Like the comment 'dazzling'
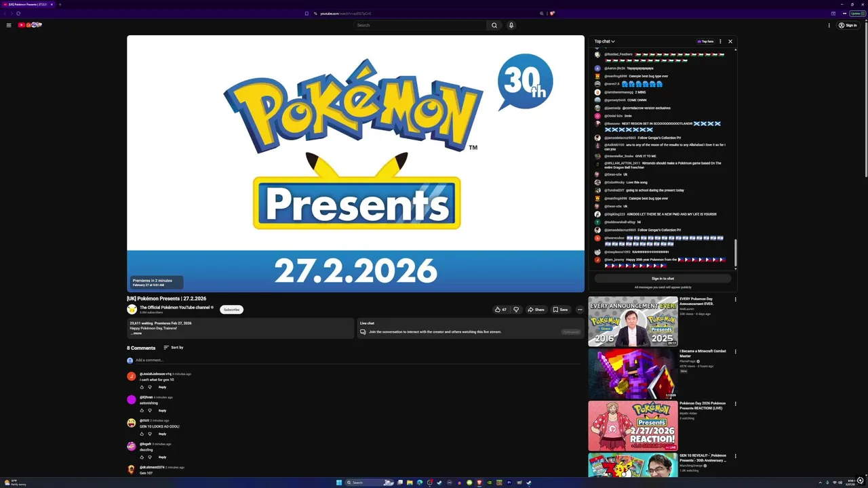 pyautogui.click(x=142, y=457)
